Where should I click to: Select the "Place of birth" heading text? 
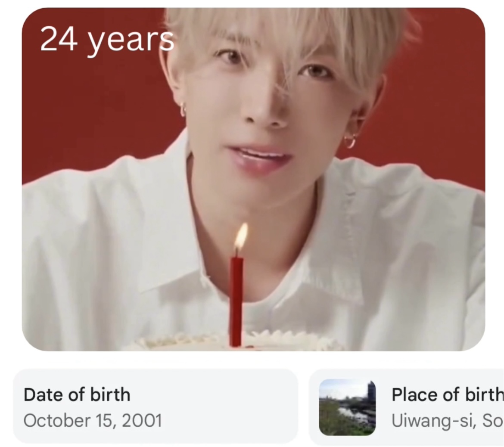pos(448,394)
